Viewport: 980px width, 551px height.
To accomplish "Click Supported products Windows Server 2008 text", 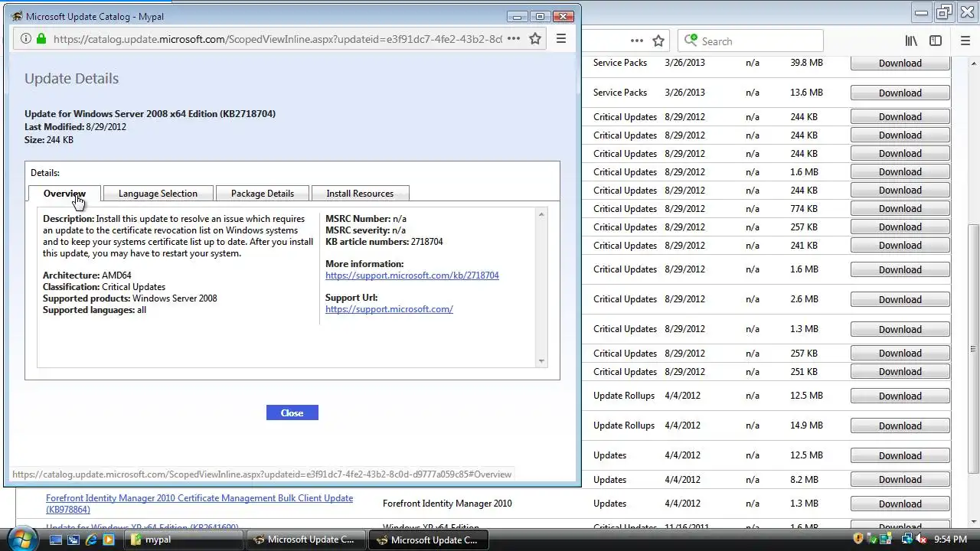I will coord(130,298).
